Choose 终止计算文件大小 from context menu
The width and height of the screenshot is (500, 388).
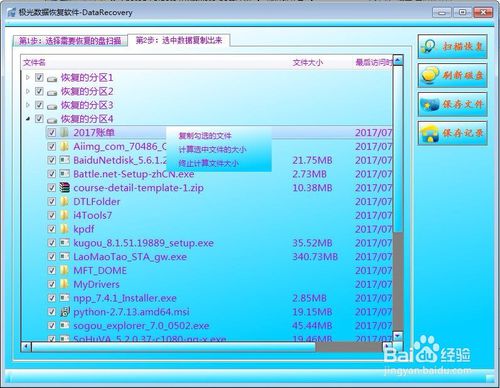[208, 163]
